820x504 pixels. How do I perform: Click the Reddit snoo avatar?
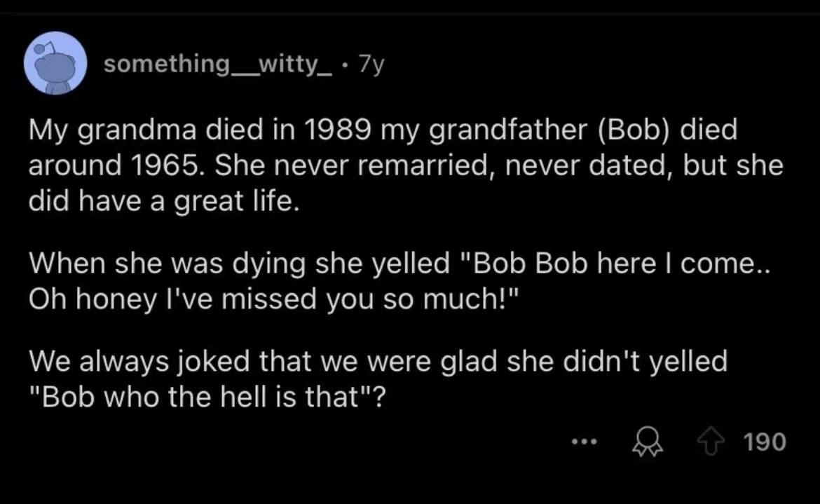pyautogui.click(x=55, y=63)
